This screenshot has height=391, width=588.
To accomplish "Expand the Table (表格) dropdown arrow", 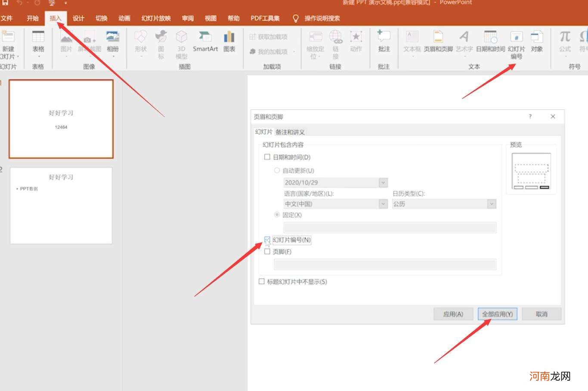I will coord(38,57).
